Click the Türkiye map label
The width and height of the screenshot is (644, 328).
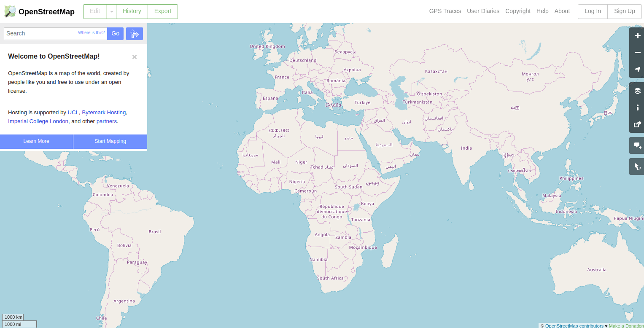[x=362, y=102]
